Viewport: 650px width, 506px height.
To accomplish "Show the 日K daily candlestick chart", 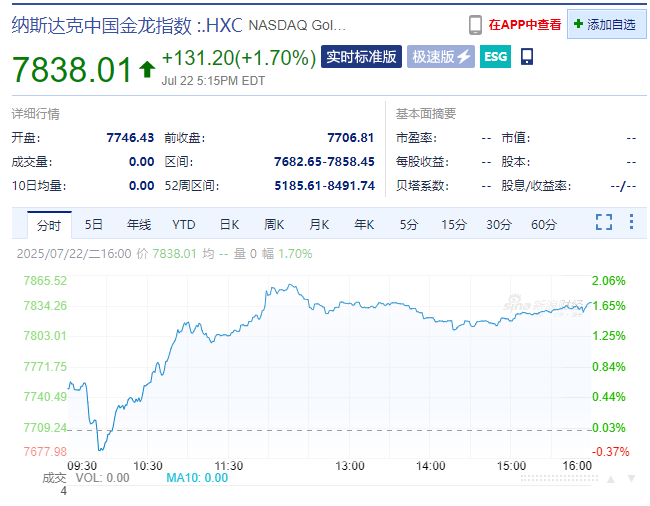I will (229, 224).
